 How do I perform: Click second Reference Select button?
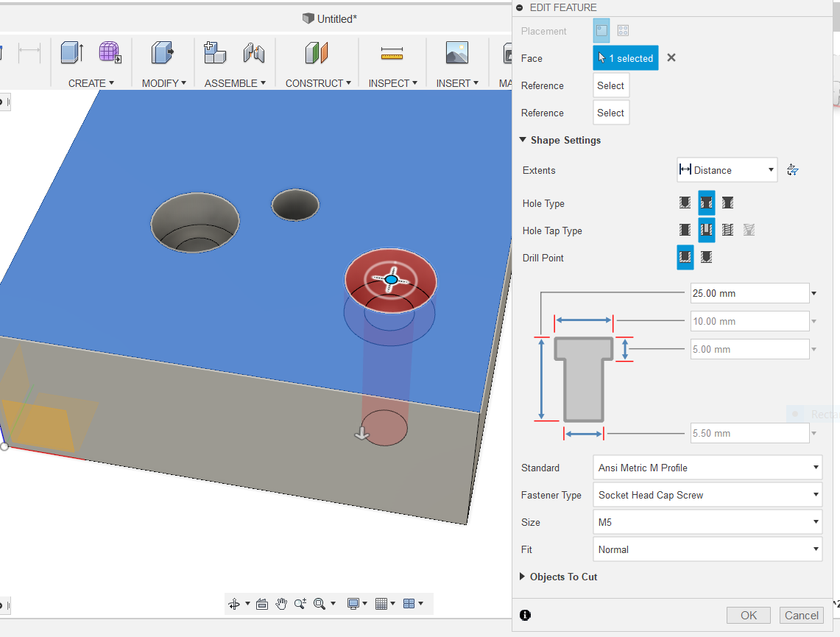[611, 113]
